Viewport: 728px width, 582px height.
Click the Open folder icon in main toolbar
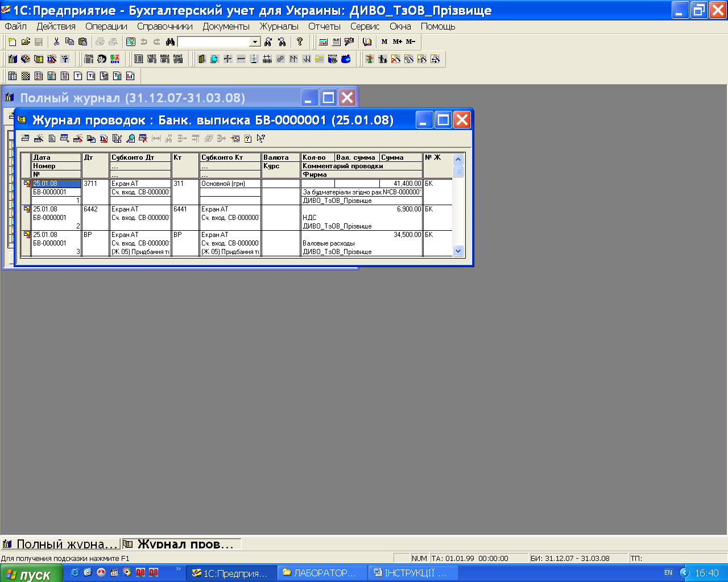tap(26, 41)
